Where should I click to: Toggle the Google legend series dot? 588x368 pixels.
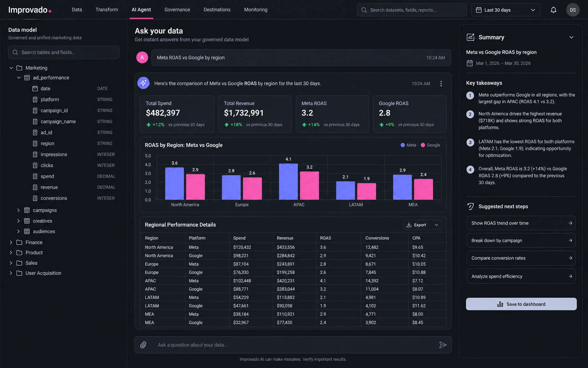[x=423, y=145]
